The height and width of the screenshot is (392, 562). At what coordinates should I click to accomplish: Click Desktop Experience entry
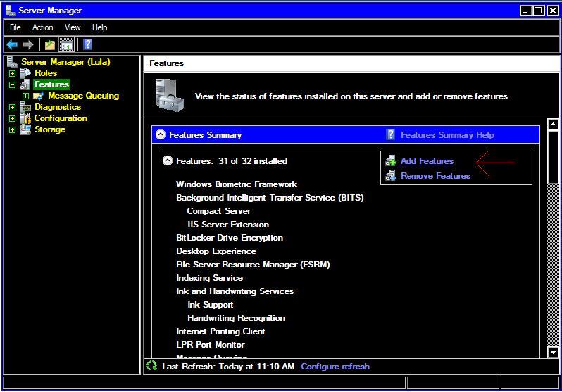point(216,251)
